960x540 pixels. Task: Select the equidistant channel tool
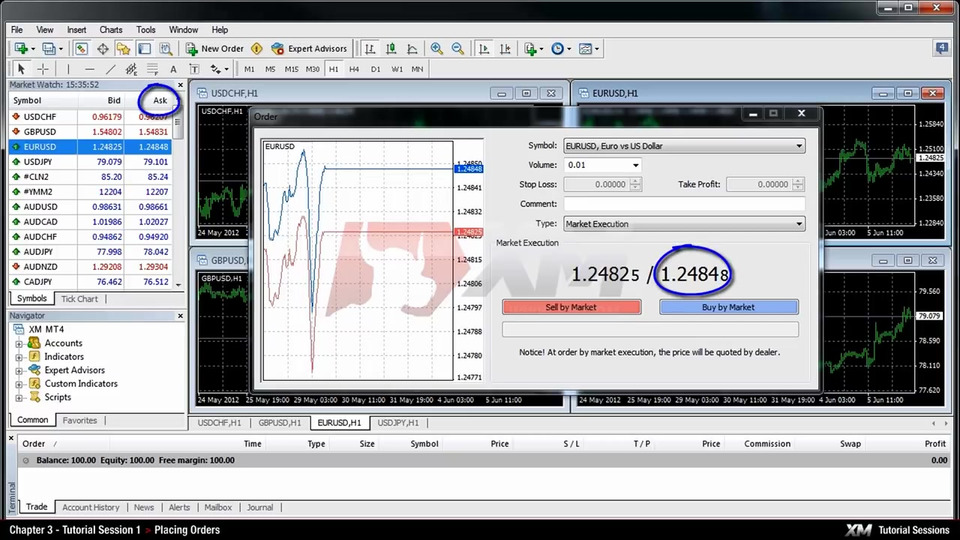click(x=131, y=69)
